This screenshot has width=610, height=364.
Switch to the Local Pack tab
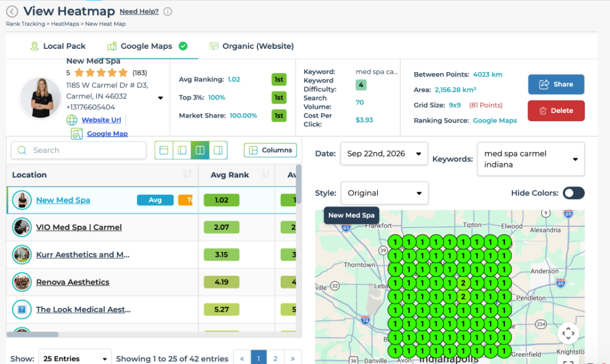tap(58, 46)
